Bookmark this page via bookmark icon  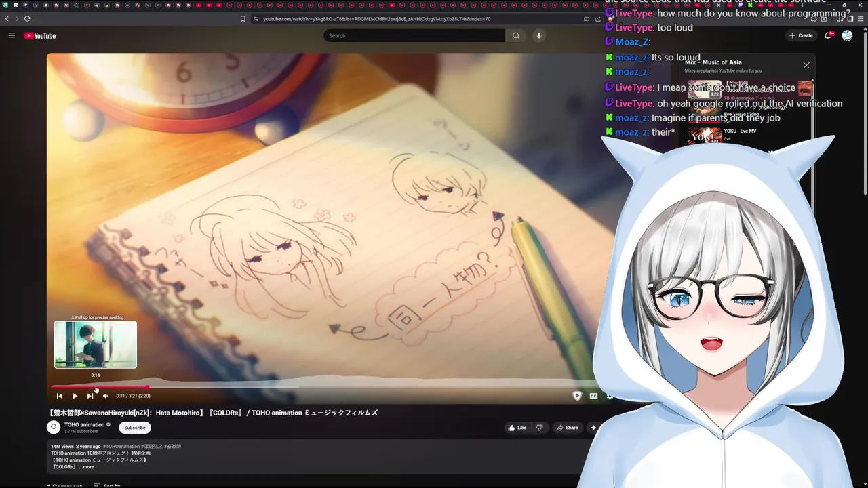pyautogui.click(x=243, y=18)
